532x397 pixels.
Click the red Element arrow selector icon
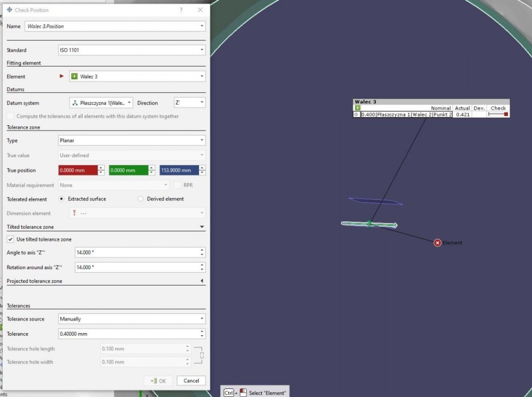[62, 77]
